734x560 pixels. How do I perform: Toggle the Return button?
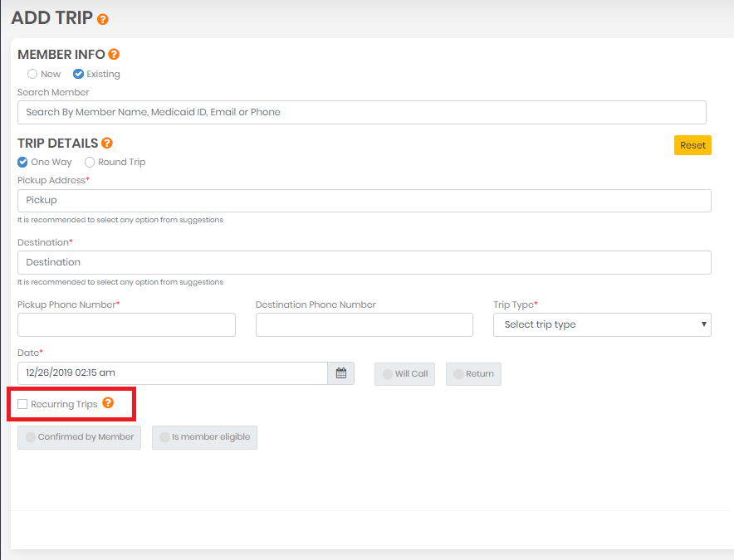pyautogui.click(x=473, y=374)
